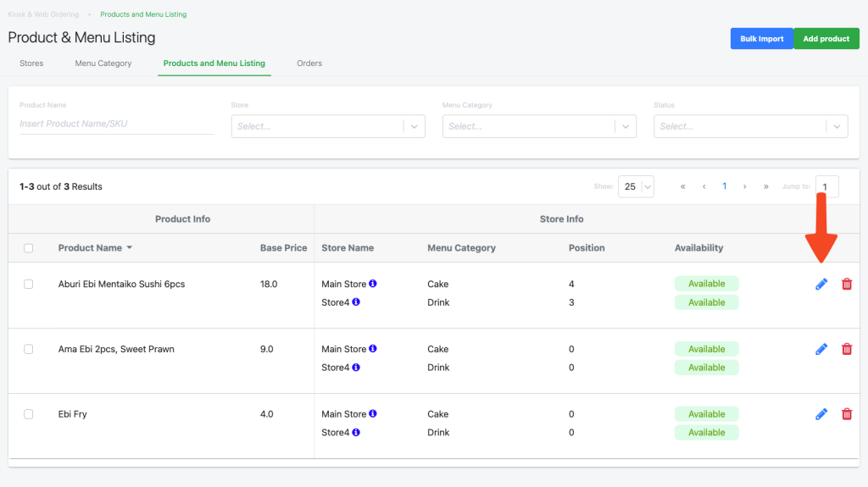Check the Ebi Fry row checkbox
This screenshot has width=868, height=487.
[x=28, y=414]
